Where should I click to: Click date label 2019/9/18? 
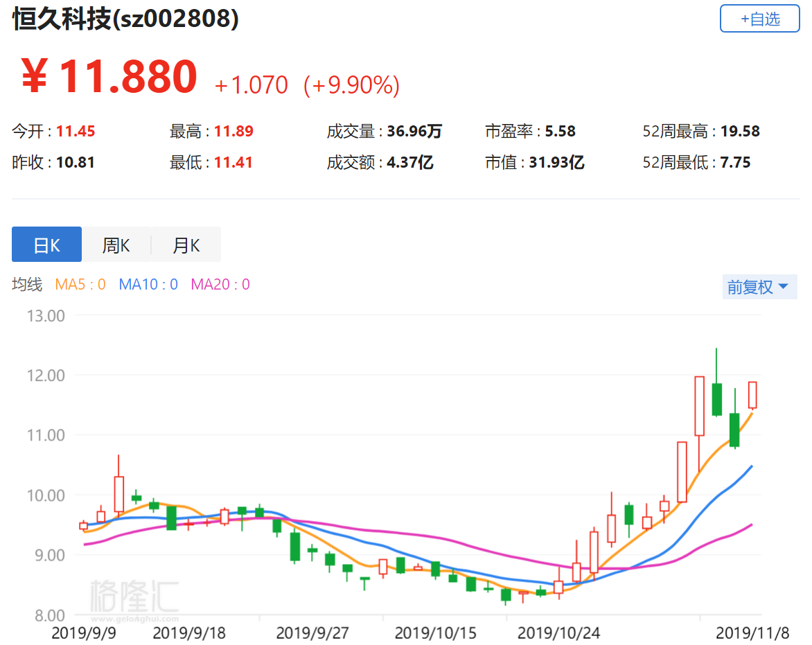190,633
